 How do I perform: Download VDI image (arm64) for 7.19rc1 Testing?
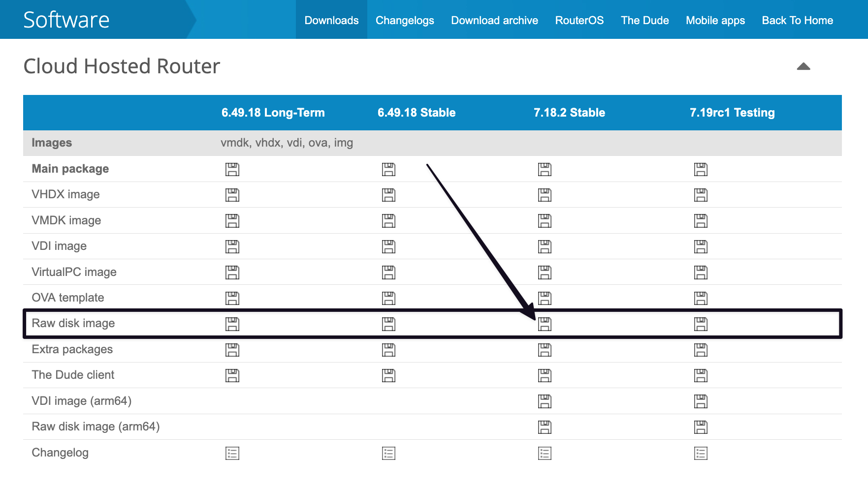(701, 401)
